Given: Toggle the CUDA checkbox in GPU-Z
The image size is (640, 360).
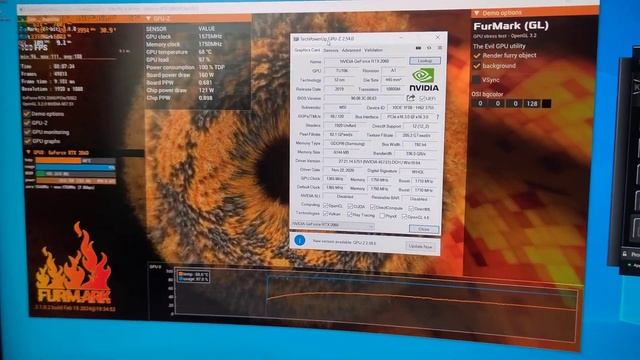Looking at the screenshot, I should click(350, 206).
